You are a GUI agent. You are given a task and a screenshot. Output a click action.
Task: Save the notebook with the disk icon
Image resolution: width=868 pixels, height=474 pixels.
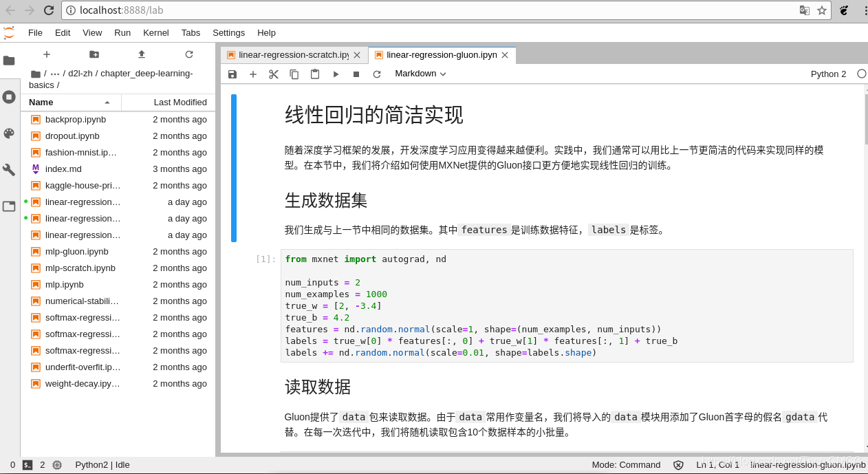click(232, 74)
